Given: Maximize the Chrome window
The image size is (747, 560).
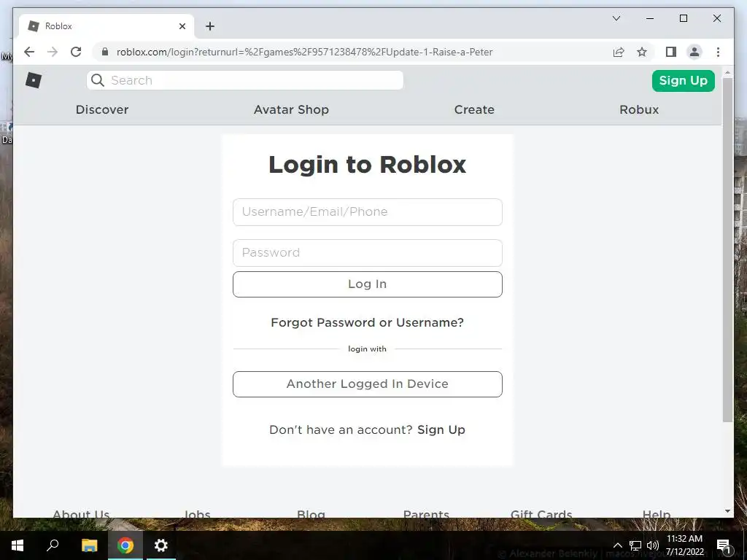Looking at the screenshot, I should (x=683, y=18).
